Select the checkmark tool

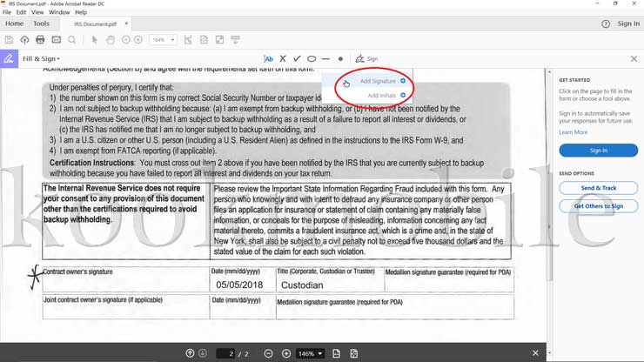coord(297,59)
